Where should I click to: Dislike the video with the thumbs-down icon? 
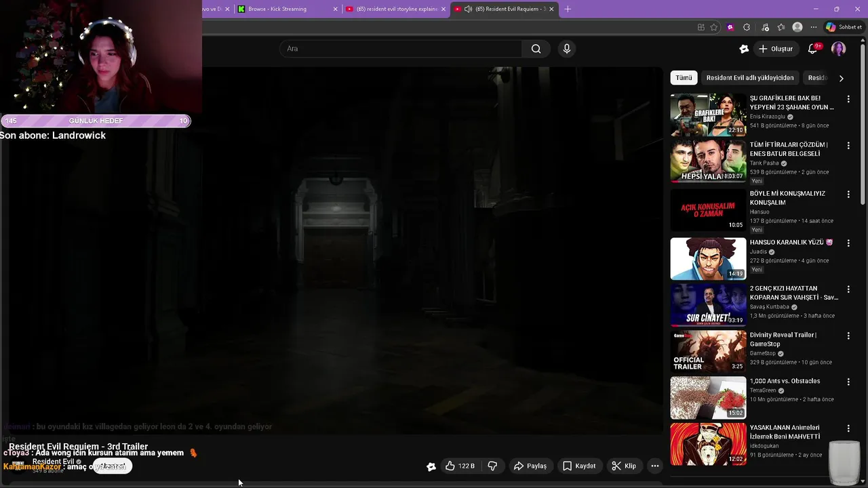click(493, 466)
